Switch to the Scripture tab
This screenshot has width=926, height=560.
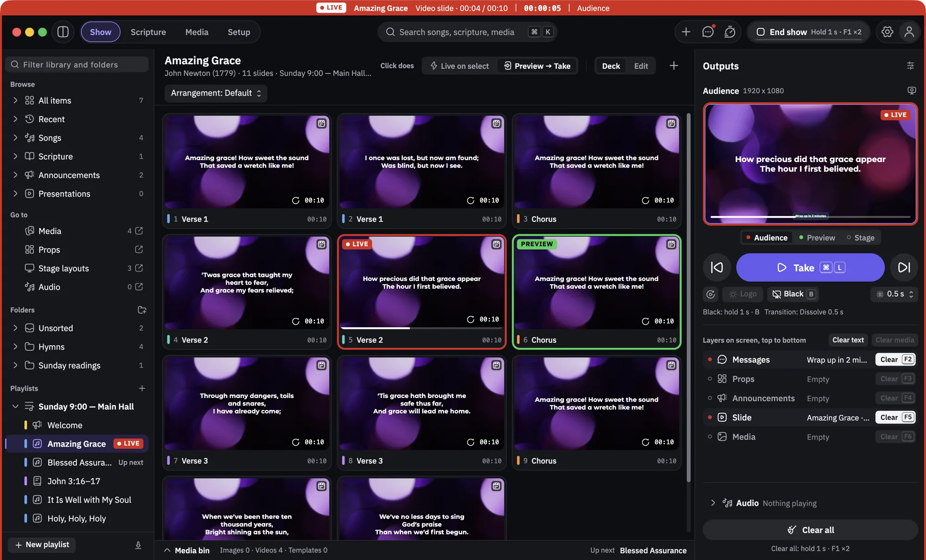[148, 32]
